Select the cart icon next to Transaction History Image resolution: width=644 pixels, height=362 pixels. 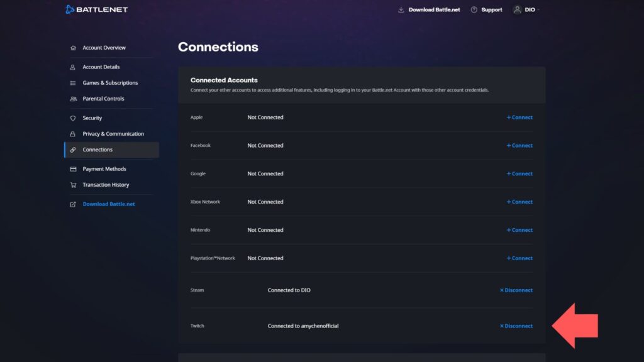tap(72, 184)
